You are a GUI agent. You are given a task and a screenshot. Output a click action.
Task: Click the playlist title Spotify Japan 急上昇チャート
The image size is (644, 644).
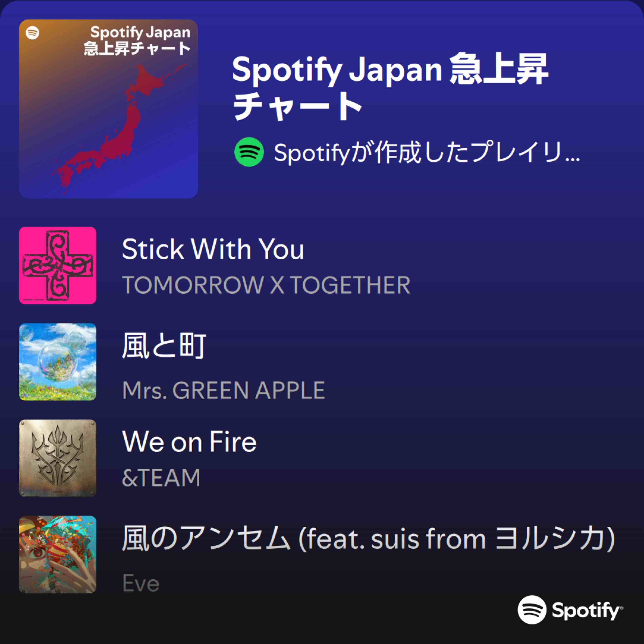[x=390, y=87]
